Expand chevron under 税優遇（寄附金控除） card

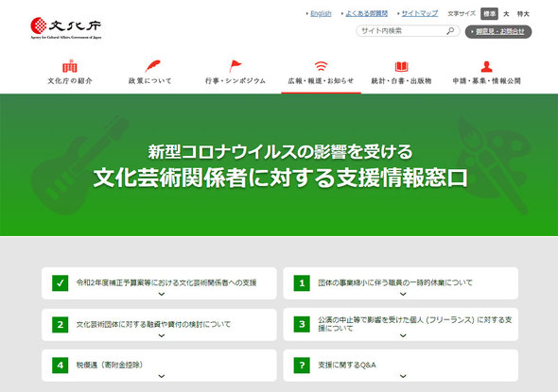click(162, 376)
